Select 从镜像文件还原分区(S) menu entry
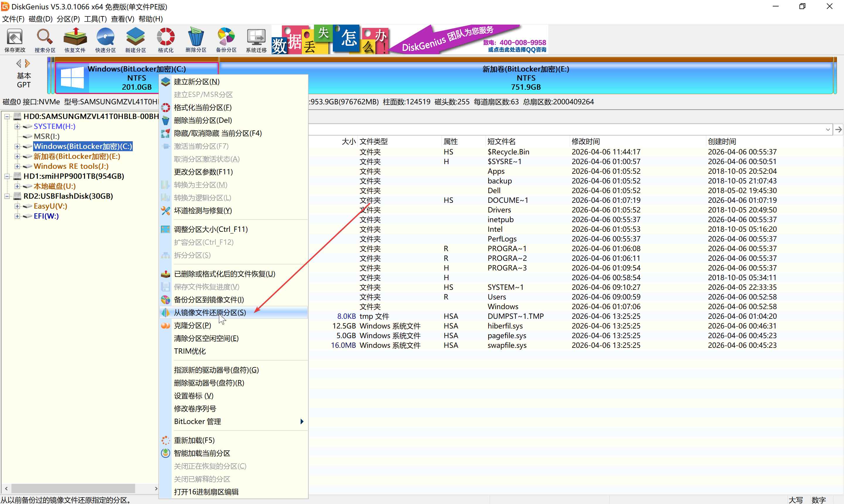Screen dimensions: 844x504 point(210,312)
